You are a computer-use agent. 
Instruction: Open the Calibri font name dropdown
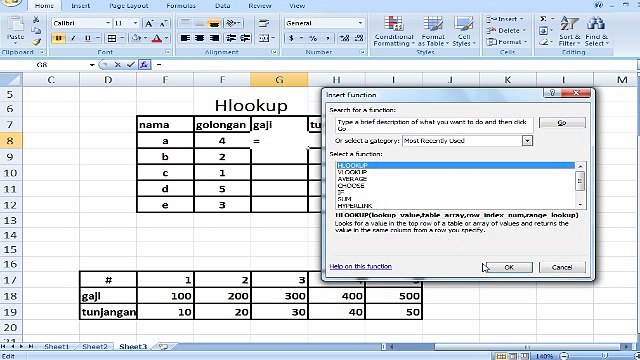tap(108, 23)
